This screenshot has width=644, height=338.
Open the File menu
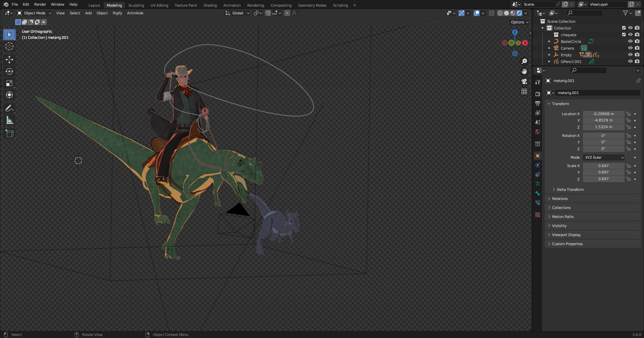(15, 4)
